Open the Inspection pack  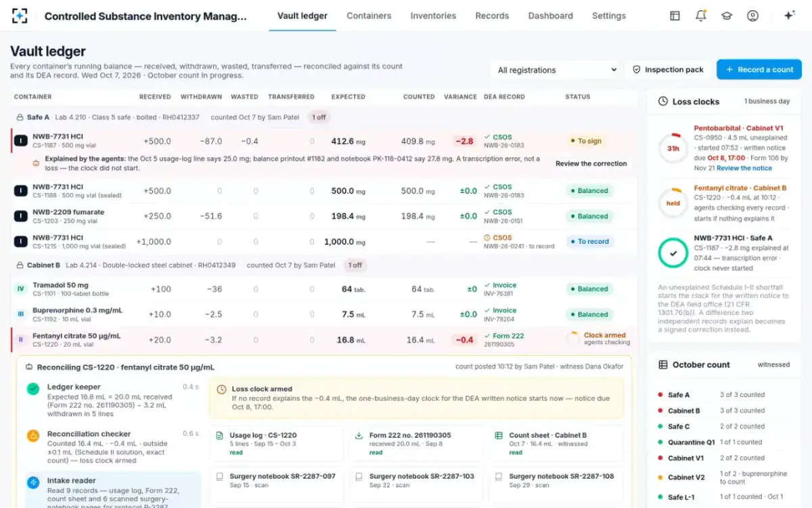tap(668, 70)
